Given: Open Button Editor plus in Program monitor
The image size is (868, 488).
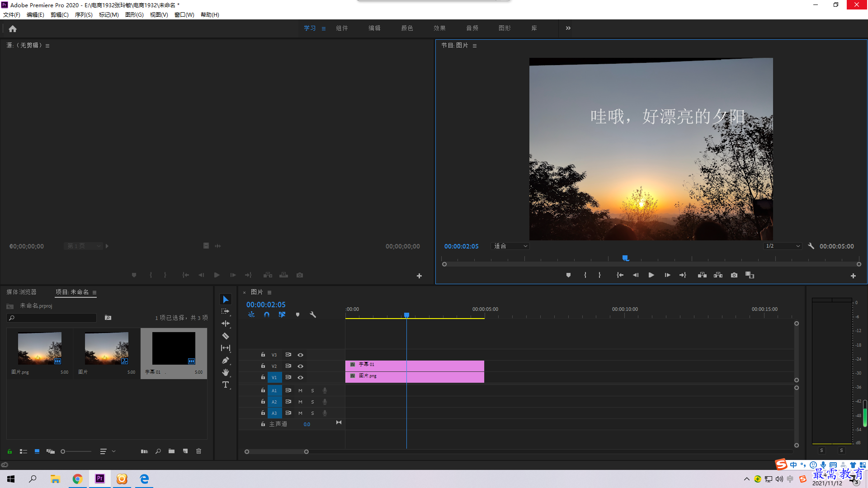Looking at the screenshot, I should coord(853,276).
